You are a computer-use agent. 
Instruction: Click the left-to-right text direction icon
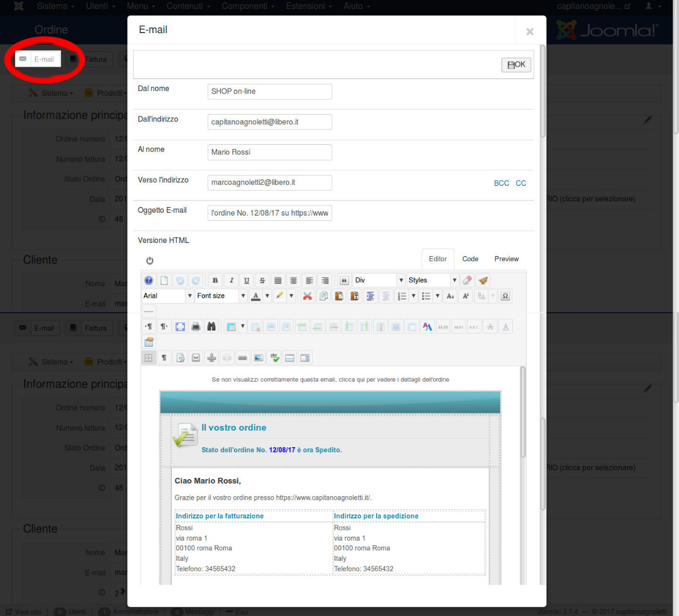click(148, 327)
